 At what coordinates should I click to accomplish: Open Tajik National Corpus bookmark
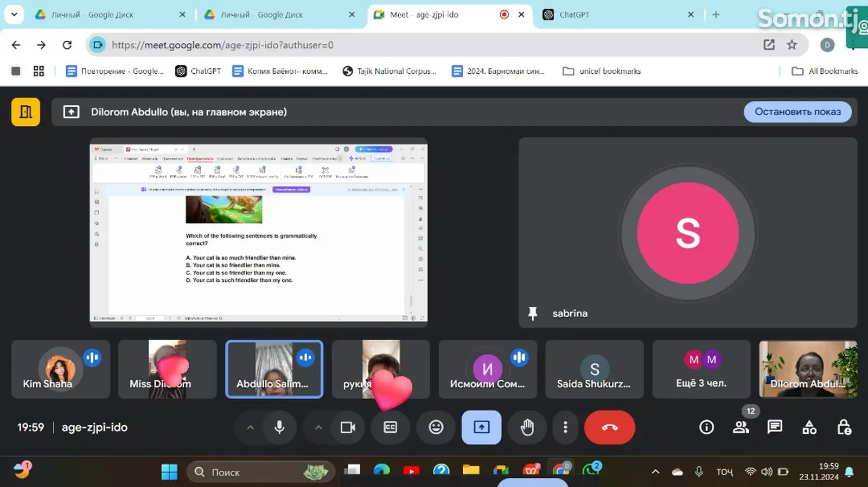[x=390, y=71]
